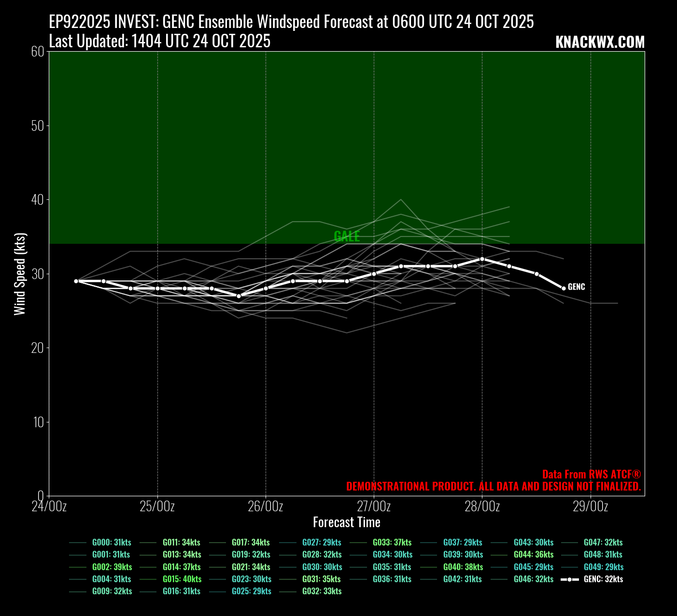
Task: Select the G049: 29kts legend entry
Action: click(604, 567)
